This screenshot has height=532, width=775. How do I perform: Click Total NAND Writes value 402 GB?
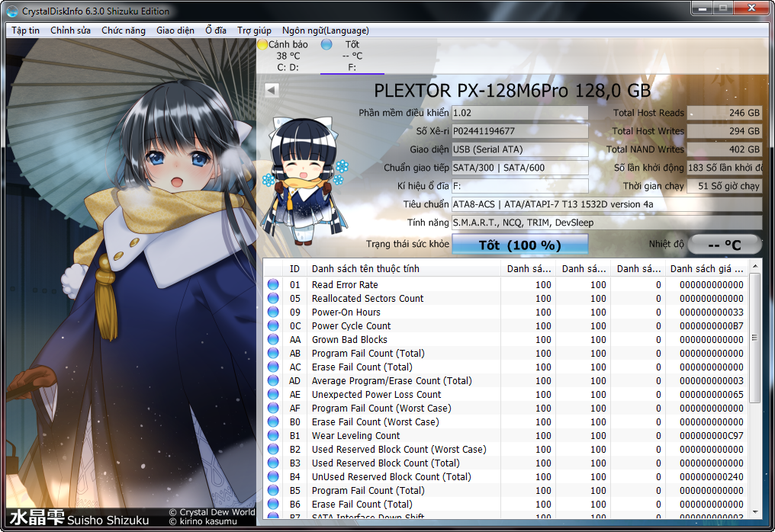725,149
